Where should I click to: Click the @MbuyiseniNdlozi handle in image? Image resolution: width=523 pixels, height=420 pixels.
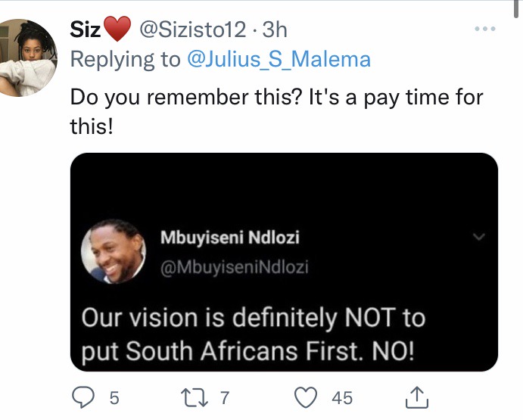pyautogui.click(x=234, y=267)
